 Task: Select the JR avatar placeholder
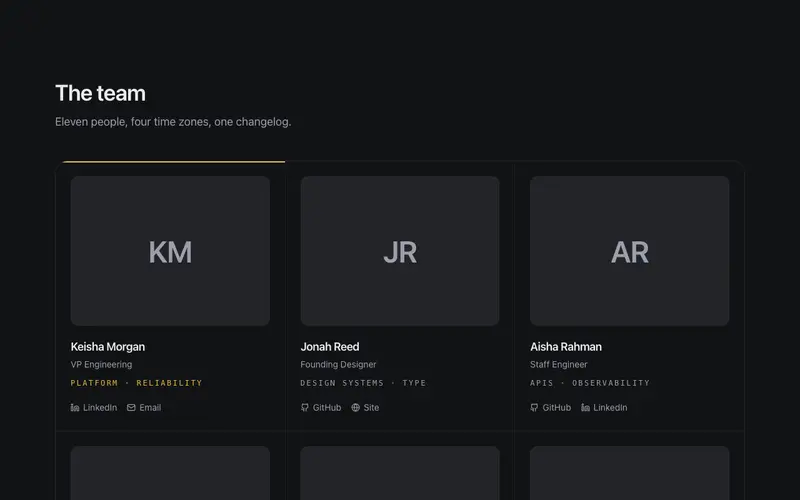point(400,251)
